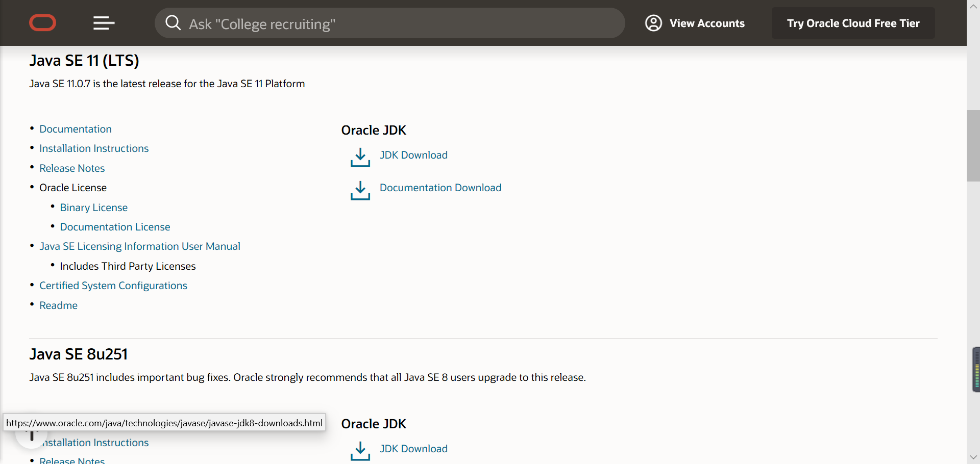The width and height of the screenshot is (980, 464).
Task: Open the Binary License link
Action: click(x=94, y=208)
